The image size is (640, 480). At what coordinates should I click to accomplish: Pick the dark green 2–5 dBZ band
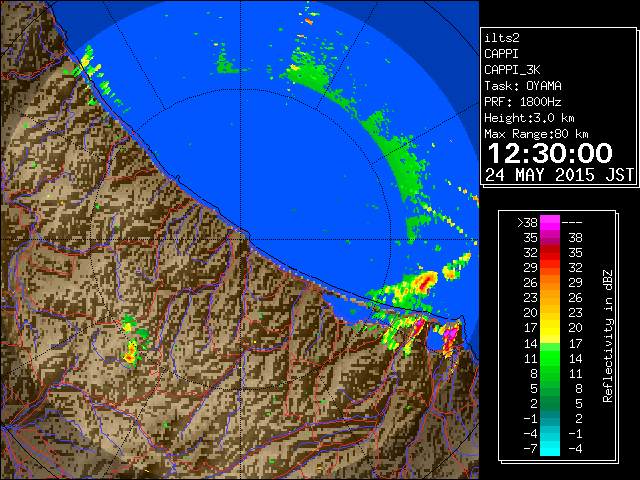click(x=550, y=403)
